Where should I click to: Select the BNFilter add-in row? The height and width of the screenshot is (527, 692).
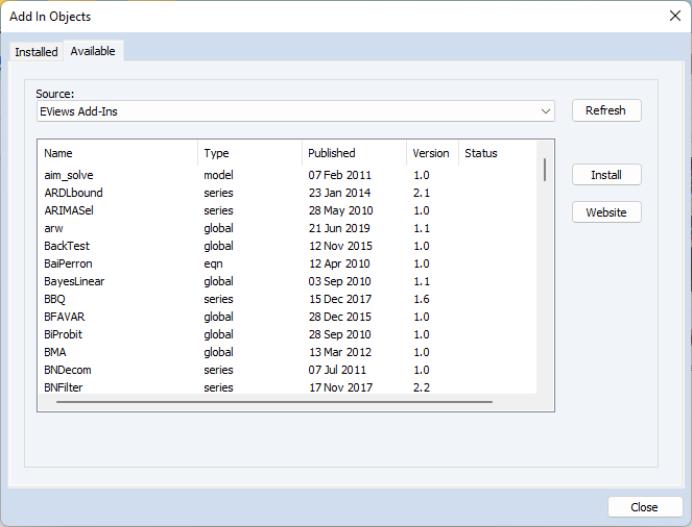point(63,388)
